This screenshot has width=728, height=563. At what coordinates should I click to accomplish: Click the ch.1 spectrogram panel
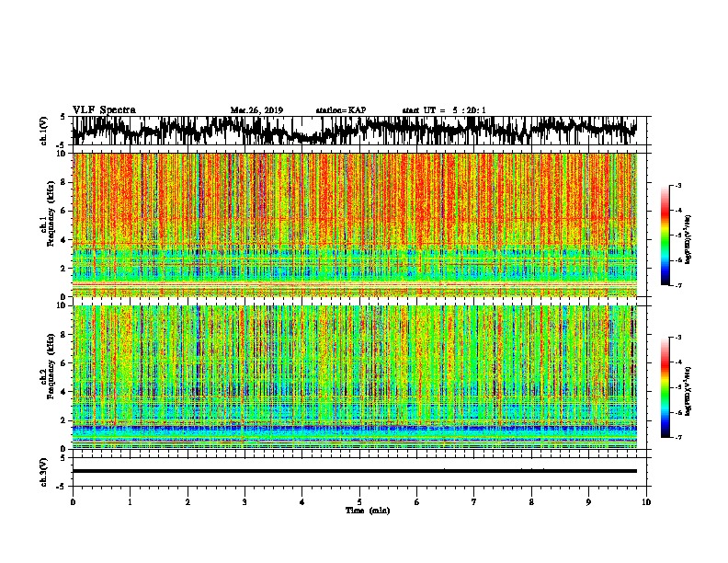(x=355, y=224)
